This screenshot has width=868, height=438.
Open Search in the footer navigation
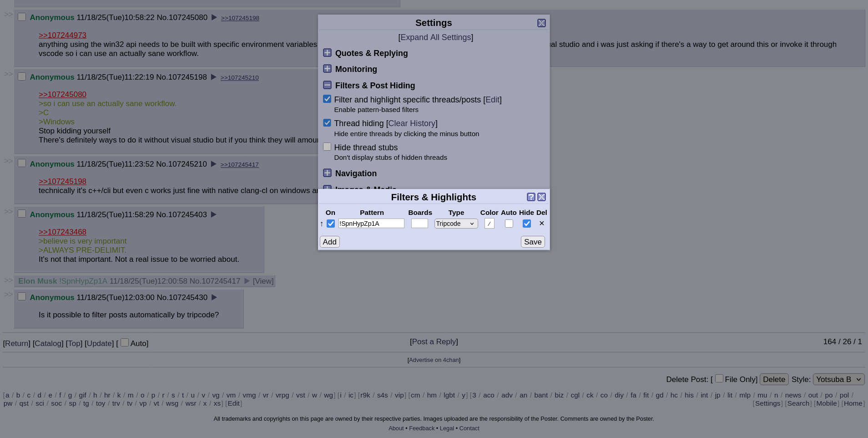pyautogui.click(x=798, y=403)
